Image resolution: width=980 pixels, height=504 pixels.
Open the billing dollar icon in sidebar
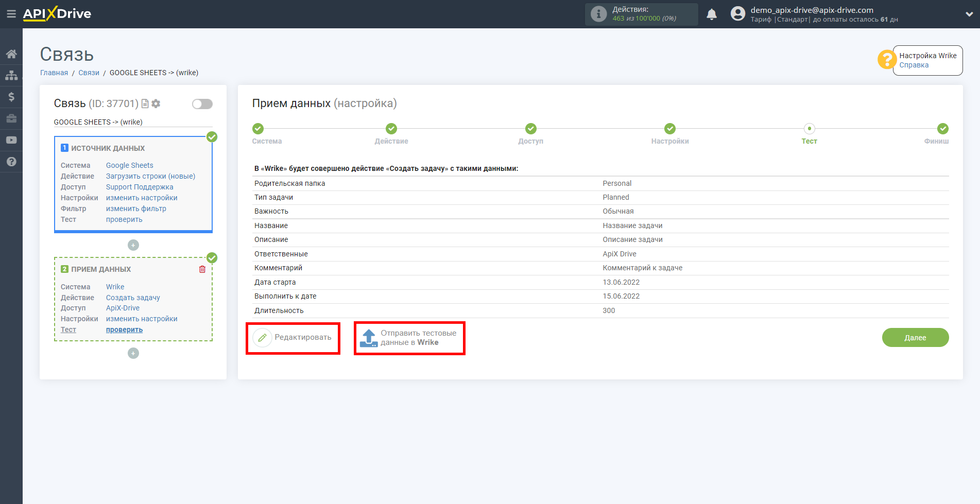tap(11, 97)
